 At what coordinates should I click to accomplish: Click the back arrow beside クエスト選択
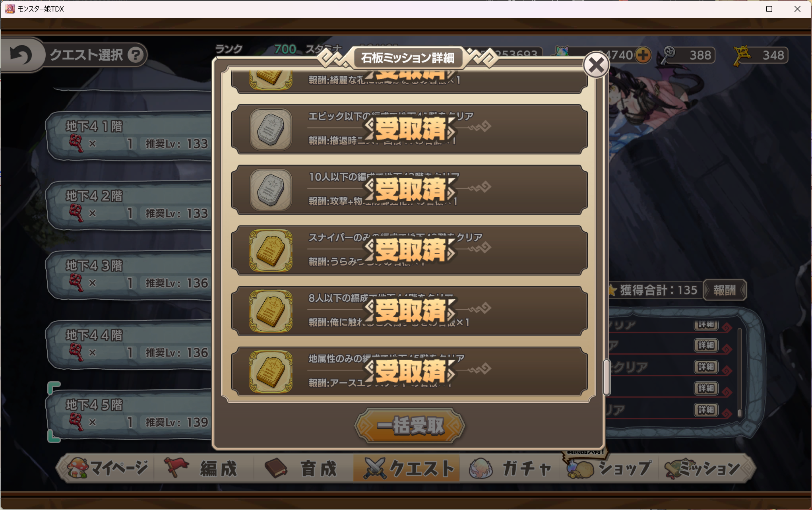(21, 54)
